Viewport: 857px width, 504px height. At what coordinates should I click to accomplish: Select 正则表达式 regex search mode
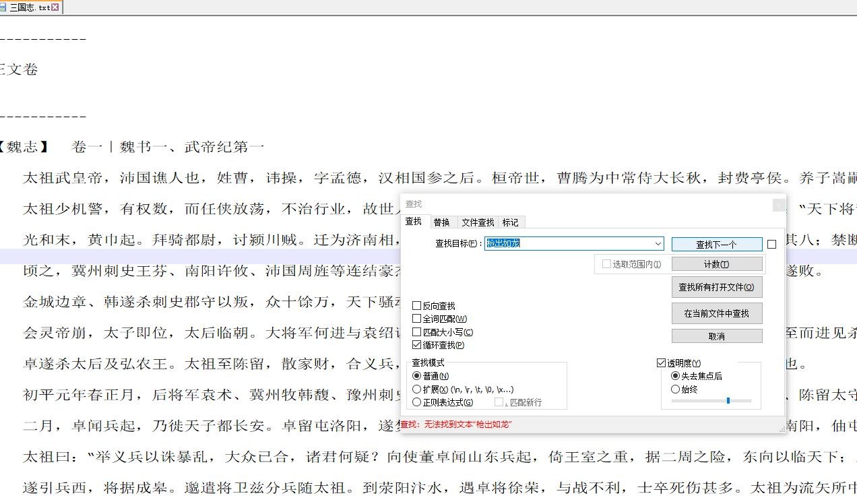tap(417, 402)
